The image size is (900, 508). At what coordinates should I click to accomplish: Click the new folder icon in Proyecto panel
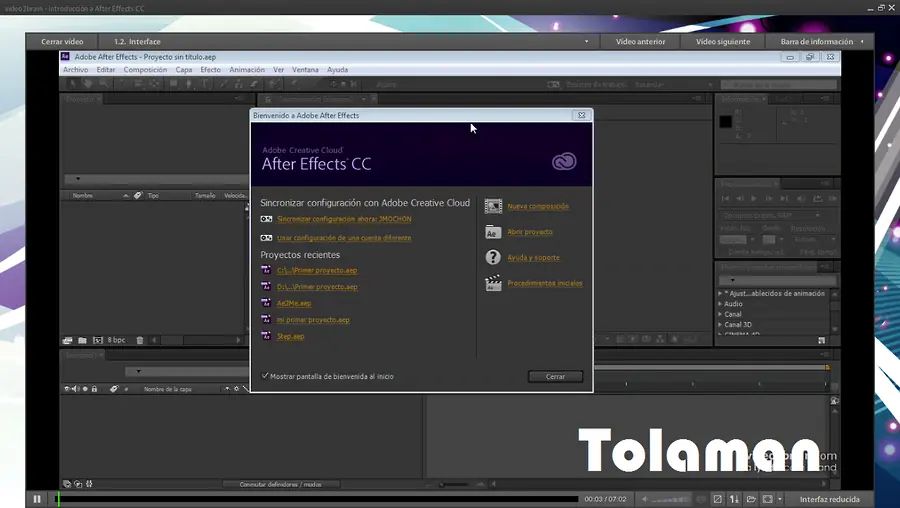pyautogui.click(x=83, y=340)
